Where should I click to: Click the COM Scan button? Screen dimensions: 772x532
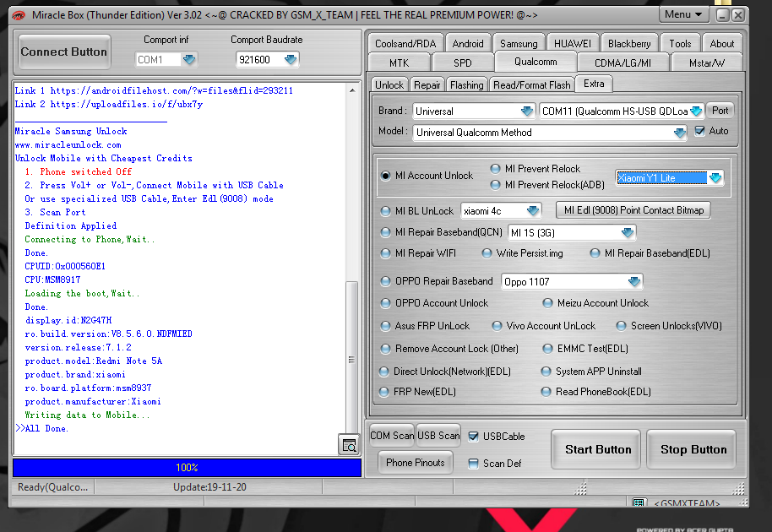[x=392, y=436]
